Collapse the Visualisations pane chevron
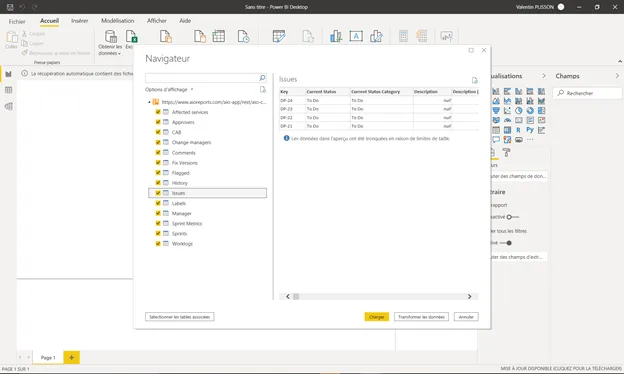This screenshot has width=624, height=374. pyautogui.click(x=544, y=76)
